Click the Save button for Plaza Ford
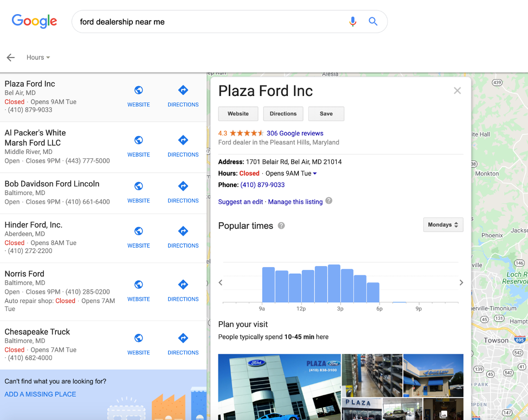This screenshot has height=420, width=528. pyautogui.click(x=326, y=114)
